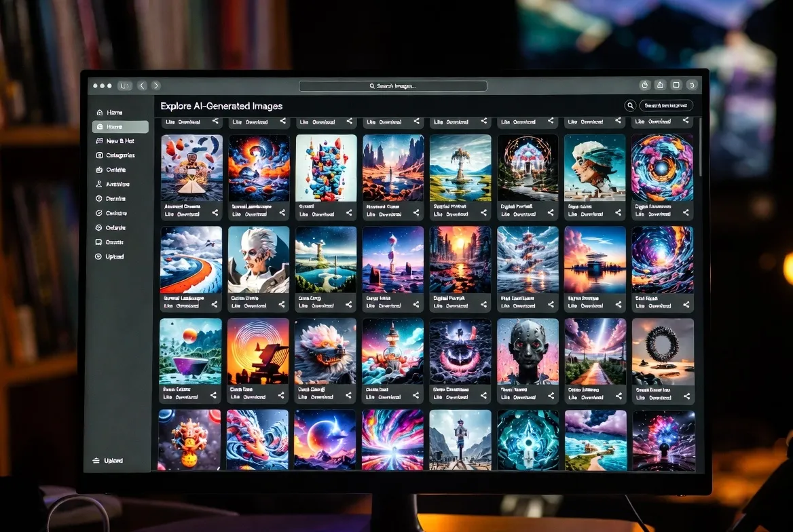
Task: Share the furry monster image
Action: tap(348, 396)
